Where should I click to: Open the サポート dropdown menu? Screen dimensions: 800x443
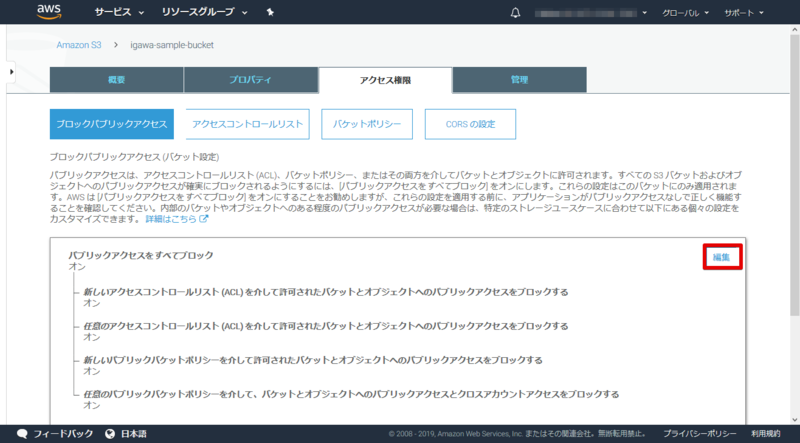[x=744, y=13]
